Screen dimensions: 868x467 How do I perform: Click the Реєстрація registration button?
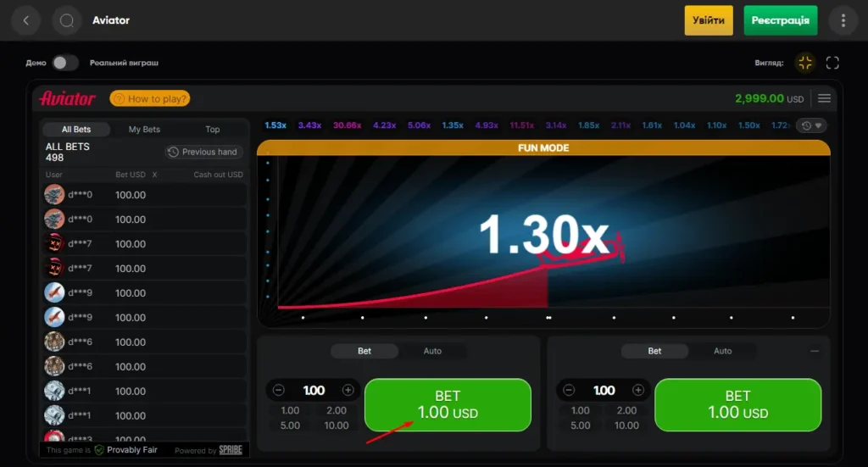pyautogui.click(x=781, y=20)
